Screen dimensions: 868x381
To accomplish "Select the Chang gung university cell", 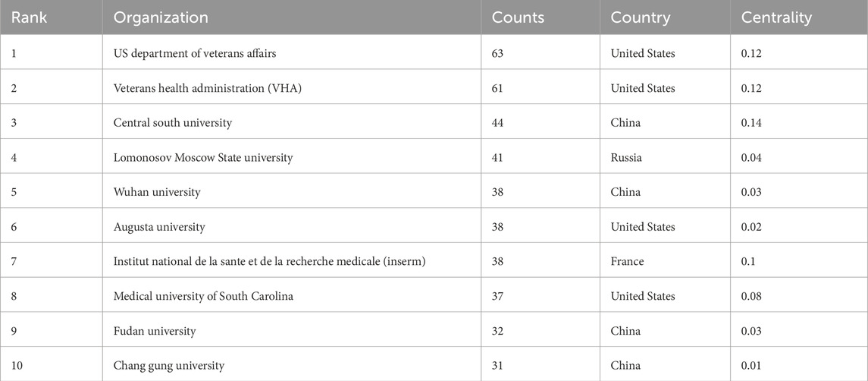I will tap(169, 366).
